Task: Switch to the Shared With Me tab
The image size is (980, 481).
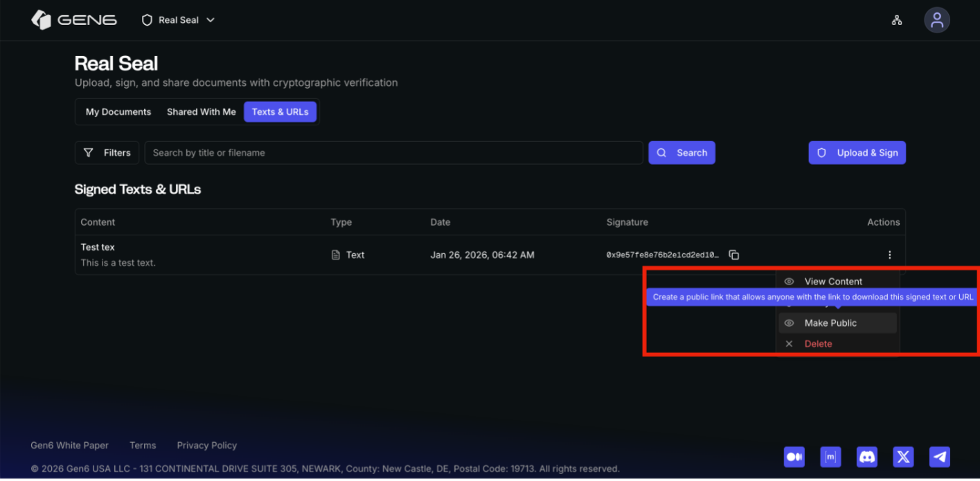Action: 201,112
